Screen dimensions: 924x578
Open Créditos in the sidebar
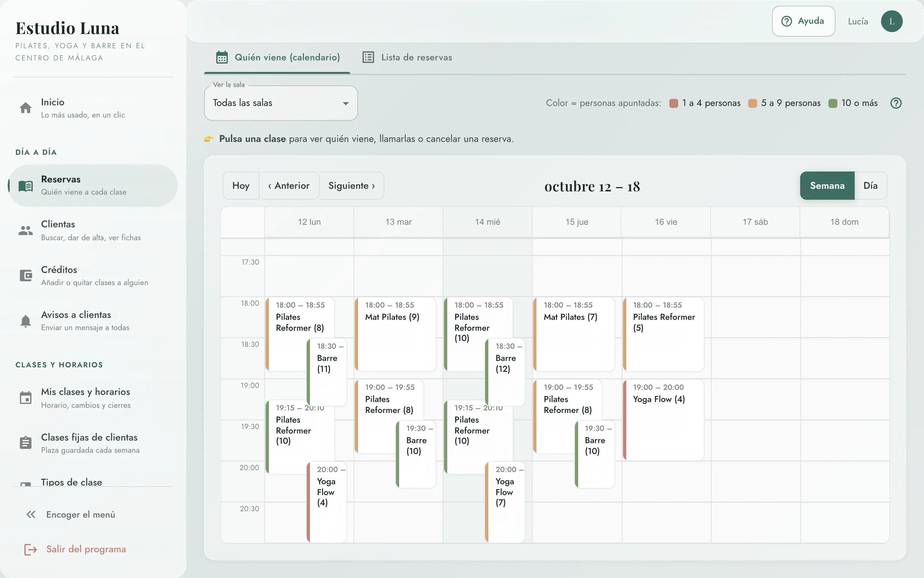point(93,276)
